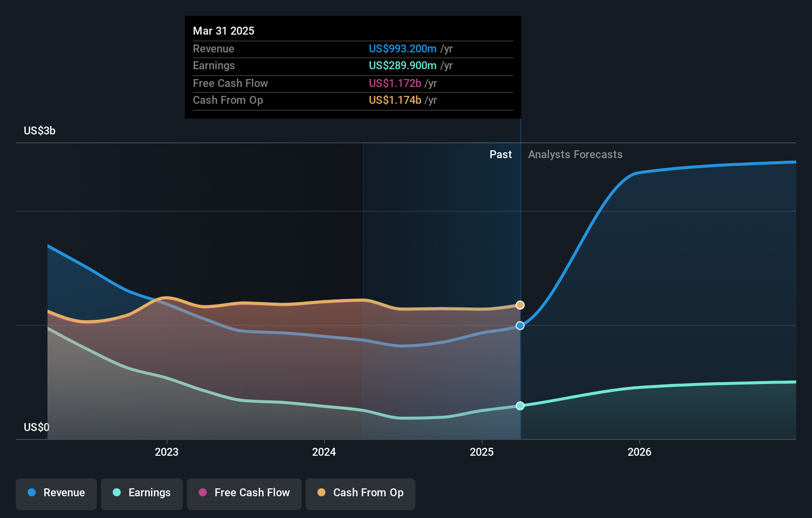
Task: Toggle the Free Cash Flow legend button
Action: point(244,494)
